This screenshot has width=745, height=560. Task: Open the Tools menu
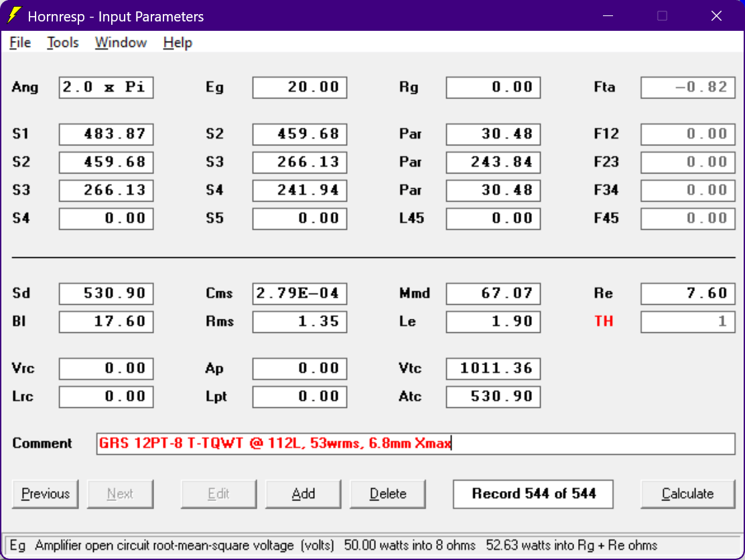pyautogui.click(x=63, y=43)
